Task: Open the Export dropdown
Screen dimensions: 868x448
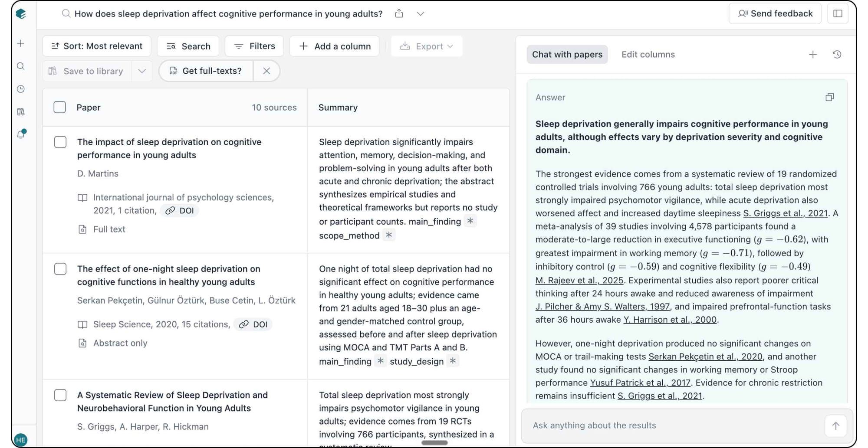Action: pos(427,46)
